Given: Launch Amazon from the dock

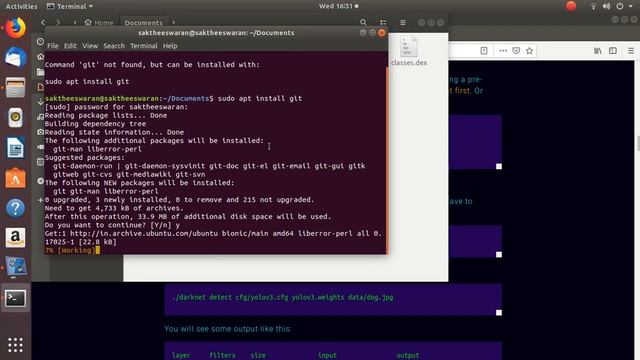Looking at the screenshot, I should [x=15, y=238].
